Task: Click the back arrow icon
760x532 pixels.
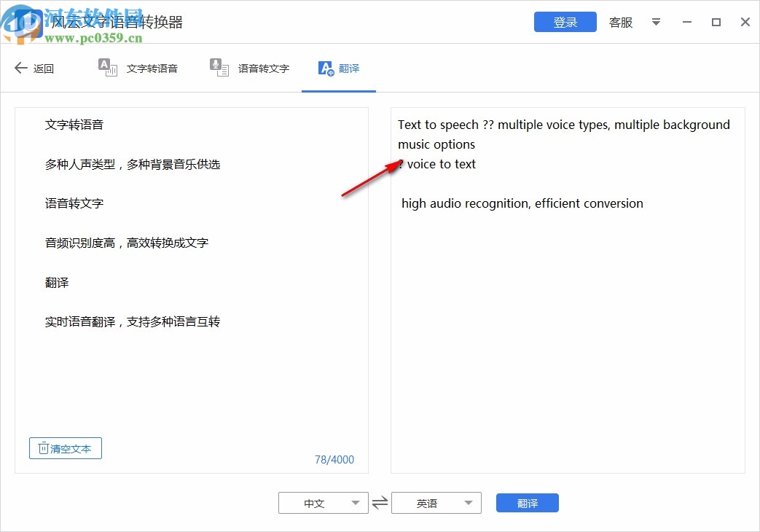Action: 21,68
